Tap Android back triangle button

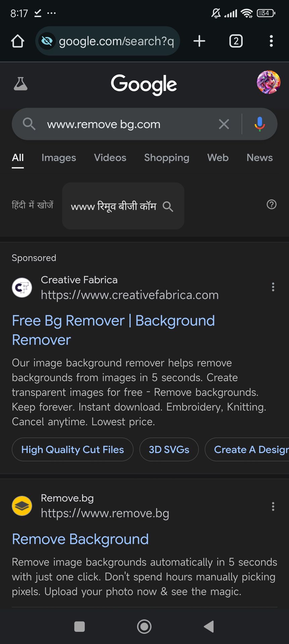point(209,627)
